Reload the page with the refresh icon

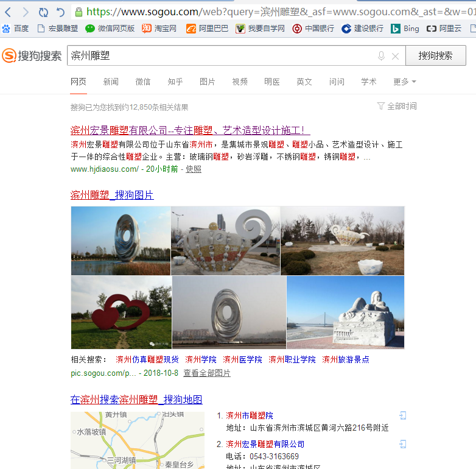(43, 12)
